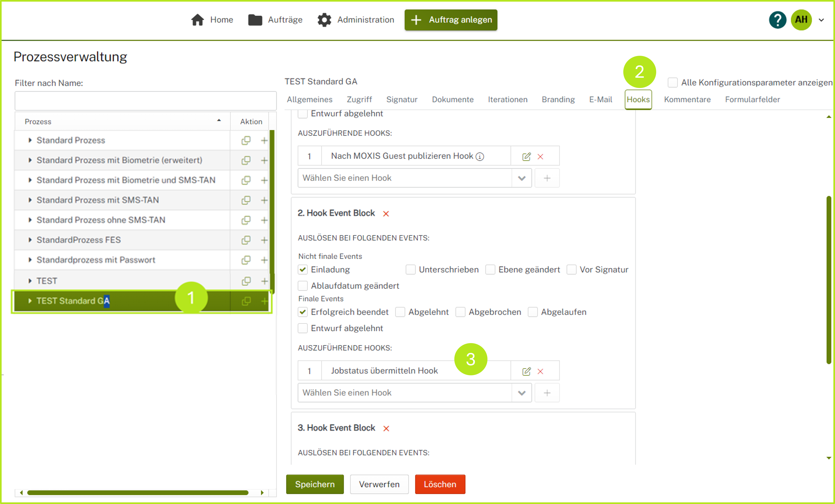The width and height of the screenshot is (835, 504).
Task: Uncheck the Einladung event checkbox
Action: [302, 269]
